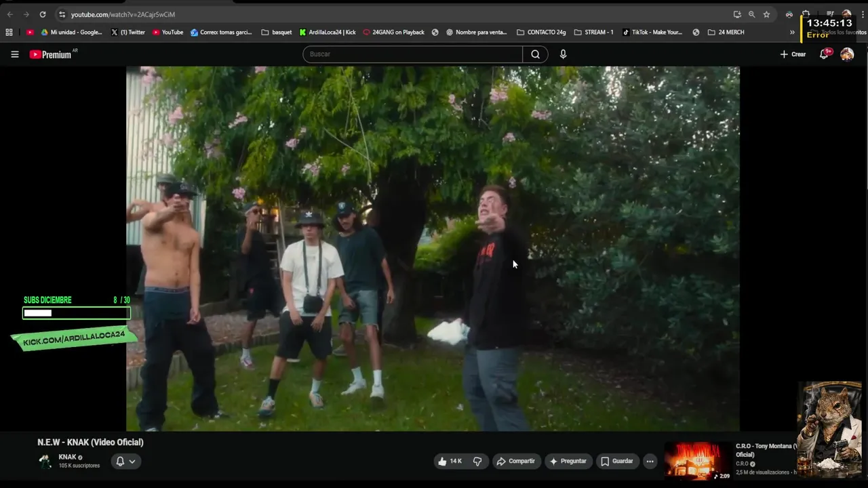
Task: Save the video with Guardar
Action: click(617, 462)
